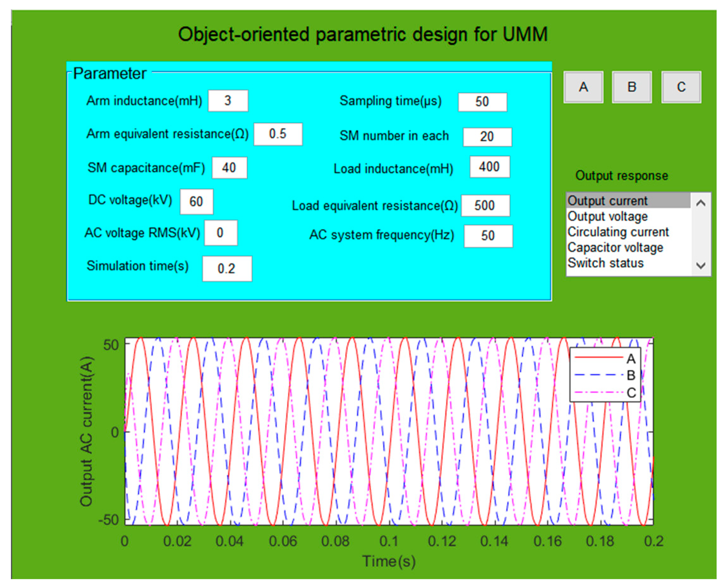Click the Load inductance value box
Viewport: 727px width, 588px height.
(x=489, y=167)
